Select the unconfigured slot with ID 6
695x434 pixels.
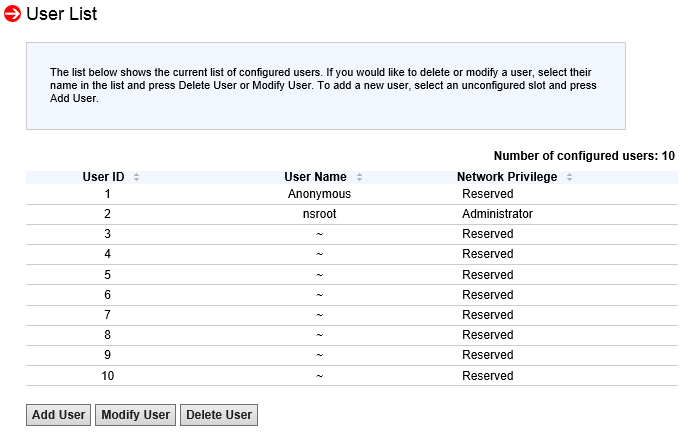coord(352,295)
